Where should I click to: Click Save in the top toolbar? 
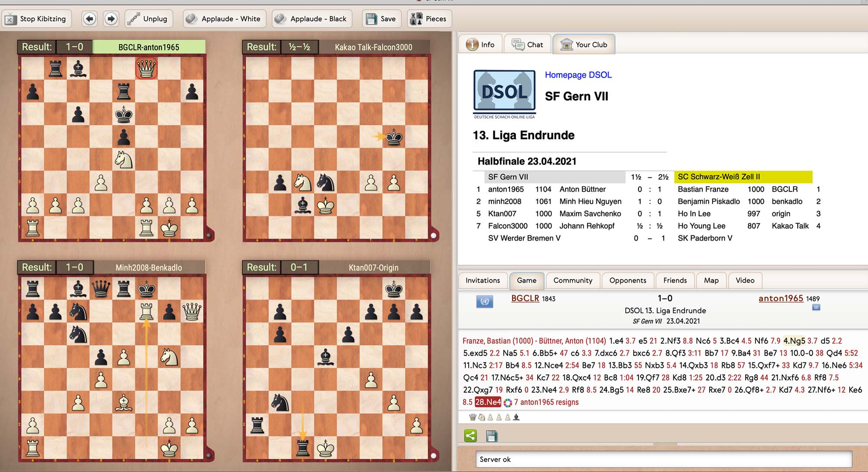click(x=381, y=19)
